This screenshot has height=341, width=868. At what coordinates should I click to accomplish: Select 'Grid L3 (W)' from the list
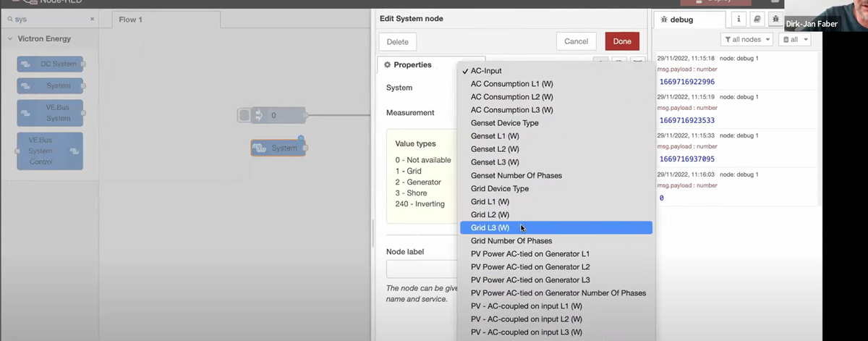490,228
